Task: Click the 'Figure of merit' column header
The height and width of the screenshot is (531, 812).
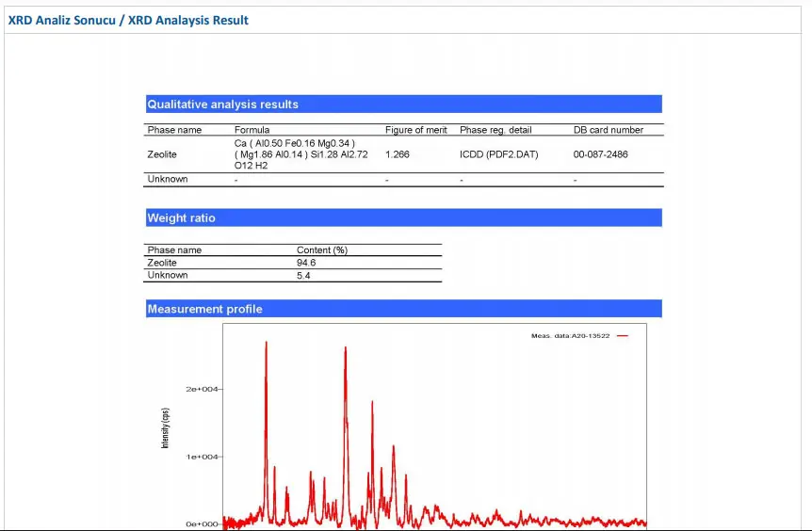Action: tap(415, 130)
